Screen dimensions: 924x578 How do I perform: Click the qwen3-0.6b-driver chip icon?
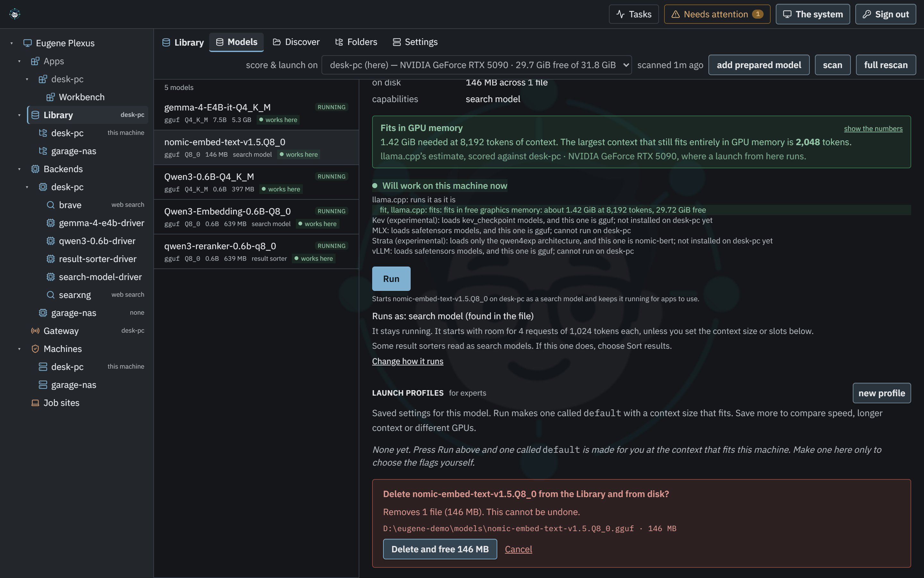click(50, 241)
